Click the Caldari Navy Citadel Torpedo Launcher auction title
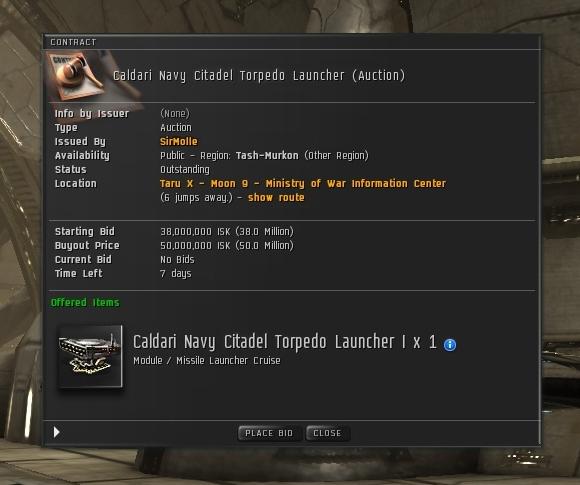580x485 pixels. 259,75
